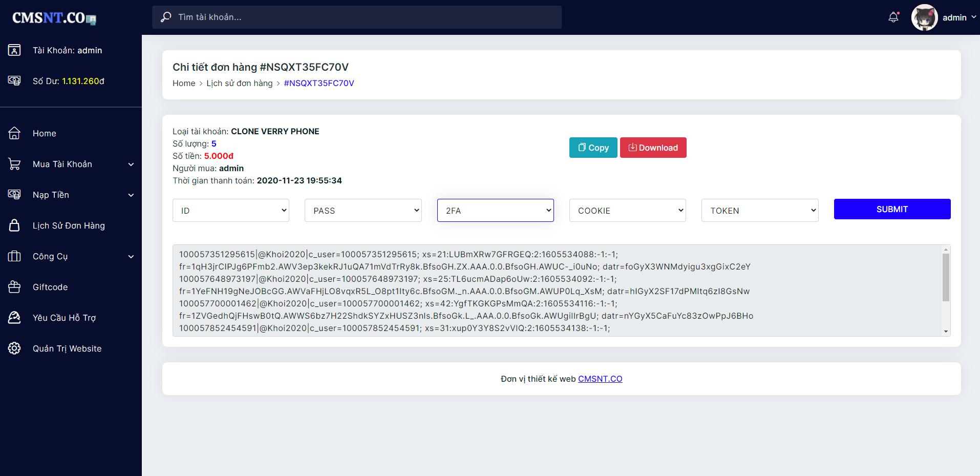
Task: Expand the Nạp Tiền chevron
Action: tap(131, 195)
